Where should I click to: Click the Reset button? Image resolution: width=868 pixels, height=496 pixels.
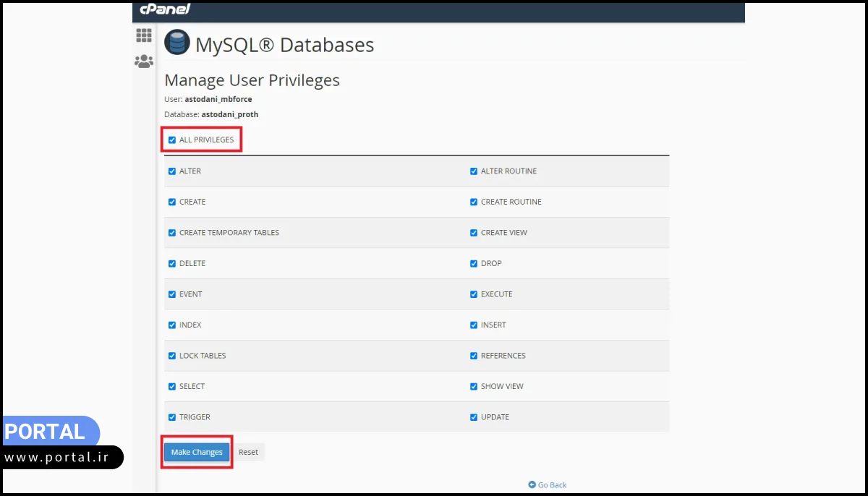click(248, 453)
